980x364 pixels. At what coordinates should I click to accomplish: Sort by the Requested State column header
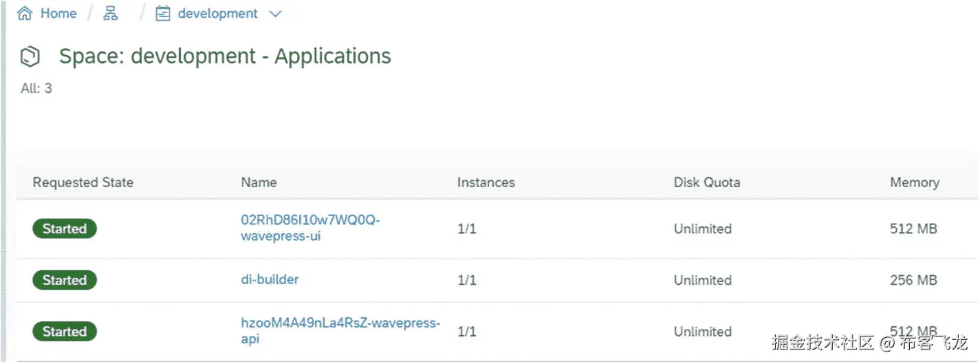pos(83,182)
